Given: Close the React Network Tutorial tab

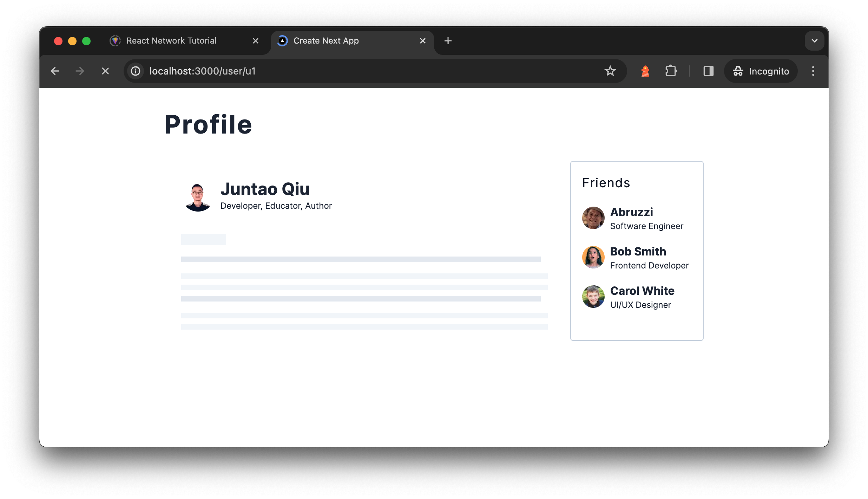Looking at the screenshot, I should tap(255, 40).
